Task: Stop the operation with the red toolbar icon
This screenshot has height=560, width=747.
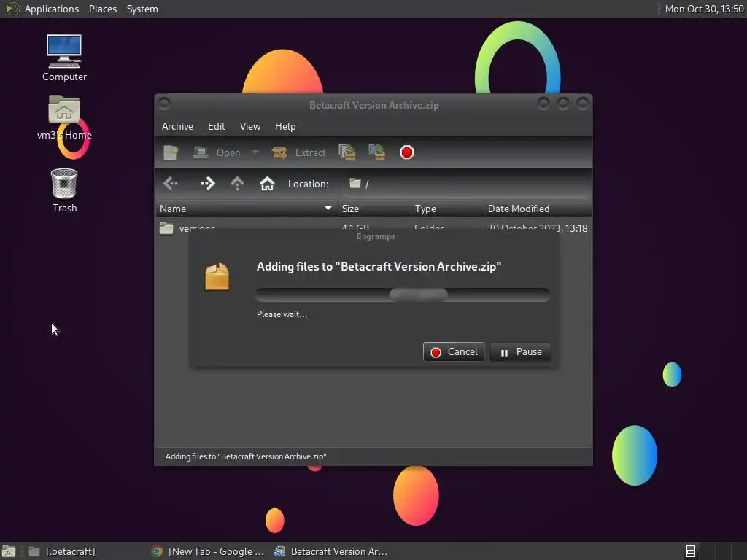Action: (x=407, y=152)
